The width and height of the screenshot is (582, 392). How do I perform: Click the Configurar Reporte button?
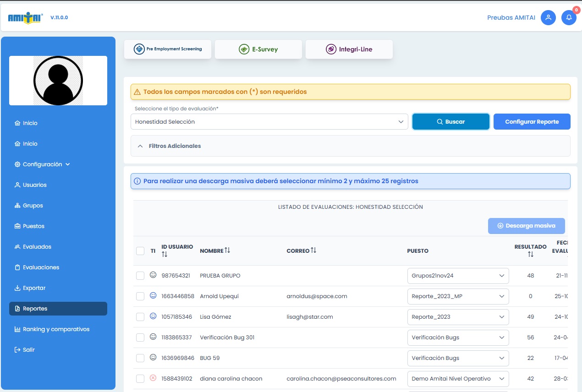[532, 122]
